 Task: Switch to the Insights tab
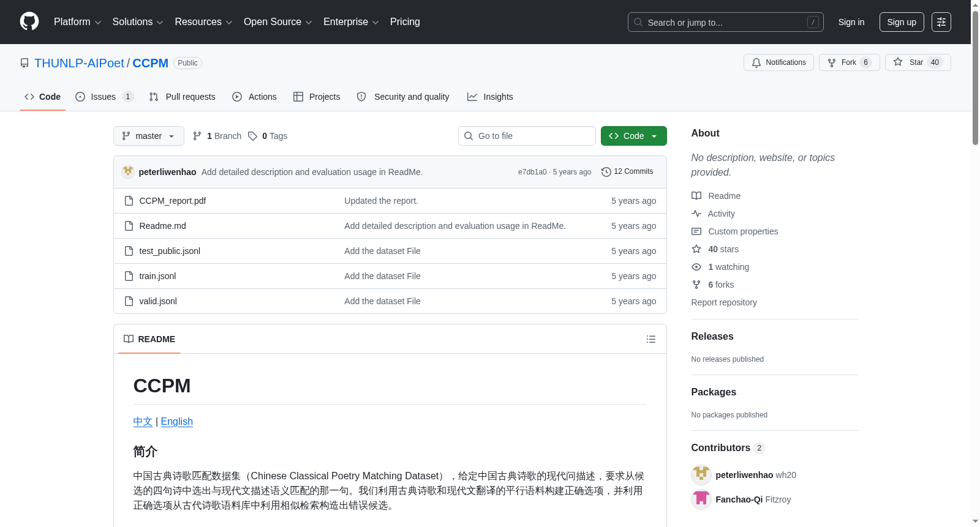[x=490, y=97]
